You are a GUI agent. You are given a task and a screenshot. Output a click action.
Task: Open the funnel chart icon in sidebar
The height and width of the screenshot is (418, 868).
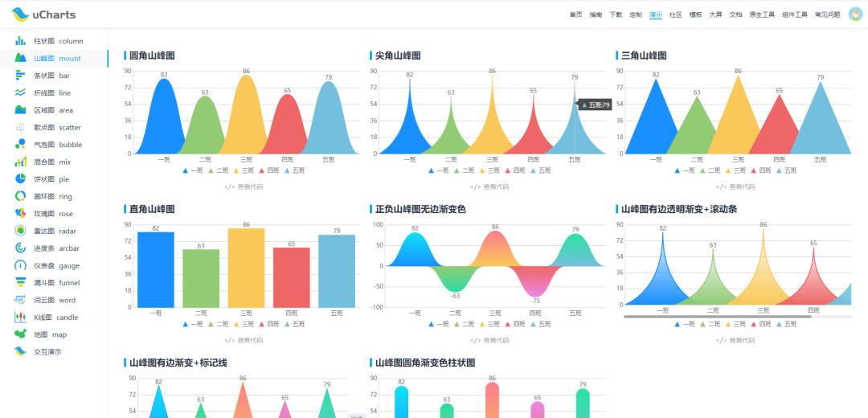click(x=20, y=283)
